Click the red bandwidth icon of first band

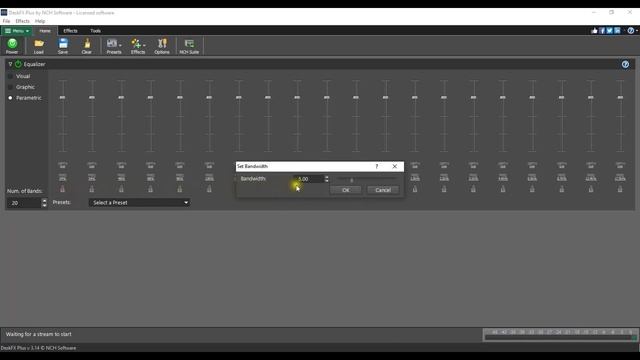point(62,189)
